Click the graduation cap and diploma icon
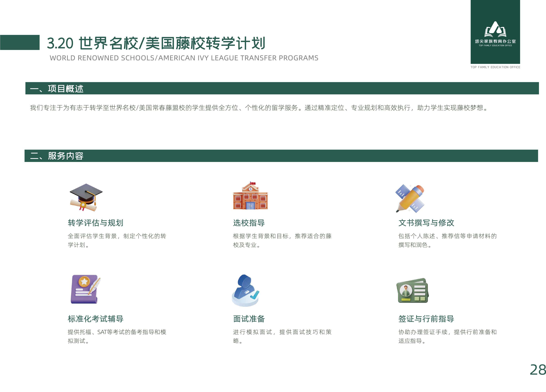546x392 pixels. coord(86,197)
